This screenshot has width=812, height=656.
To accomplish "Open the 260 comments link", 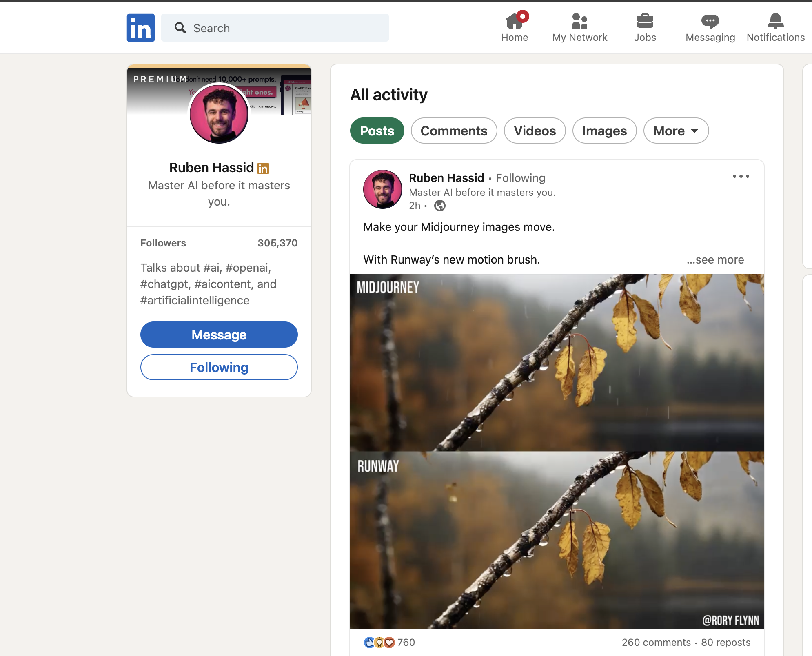I will point(655,642).
